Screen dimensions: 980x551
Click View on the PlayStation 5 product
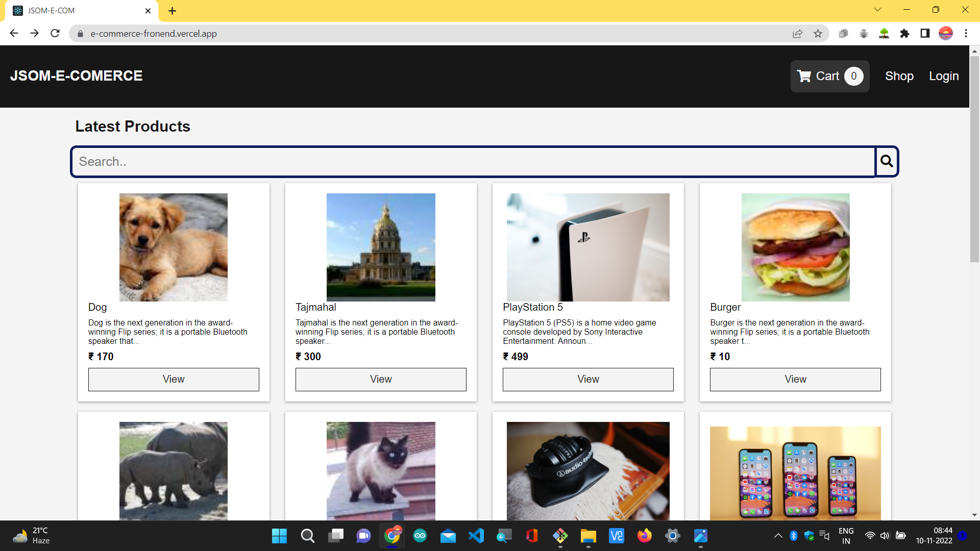click(x=588, y=379)
